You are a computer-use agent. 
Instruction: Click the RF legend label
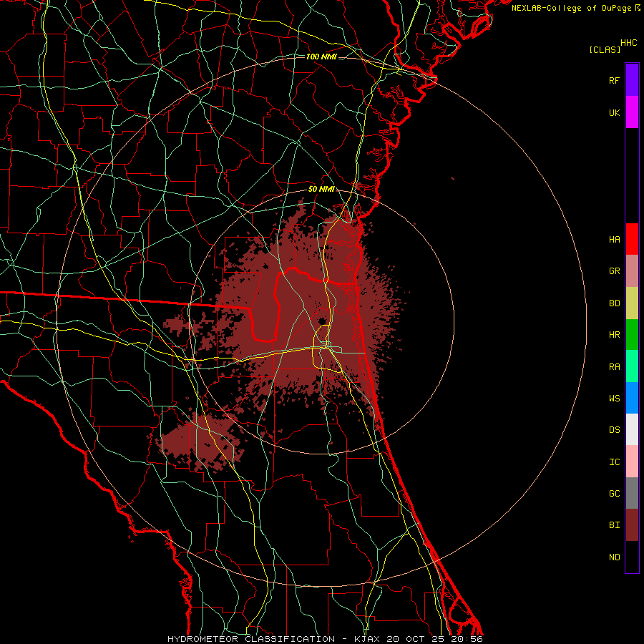(x=614, y=80)
